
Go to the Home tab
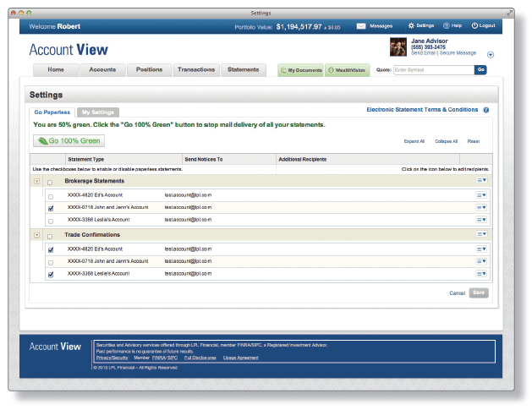[x=56, y=70]
